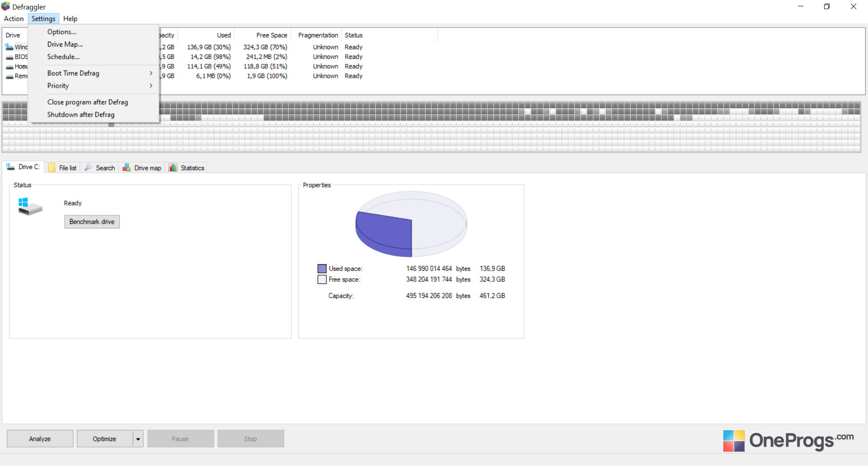Expand the Boot Time Defrag submenu
The image size is (868, 466).
coord(94,73)
